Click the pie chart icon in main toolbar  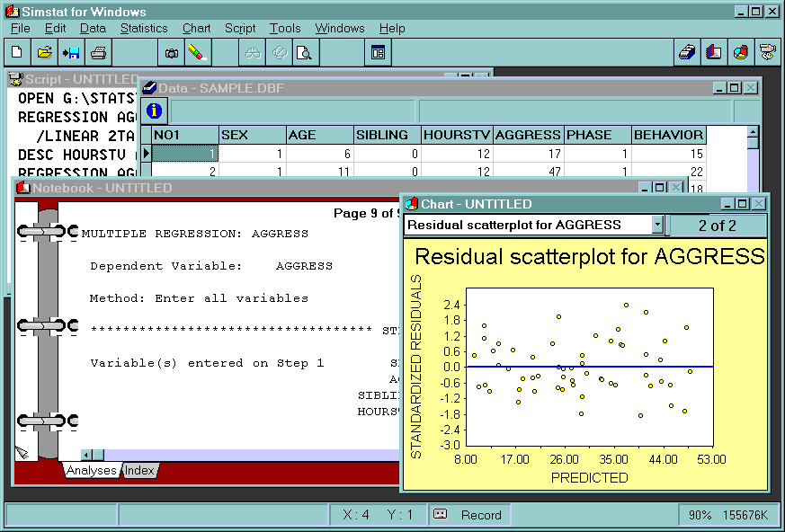point(741,52)
